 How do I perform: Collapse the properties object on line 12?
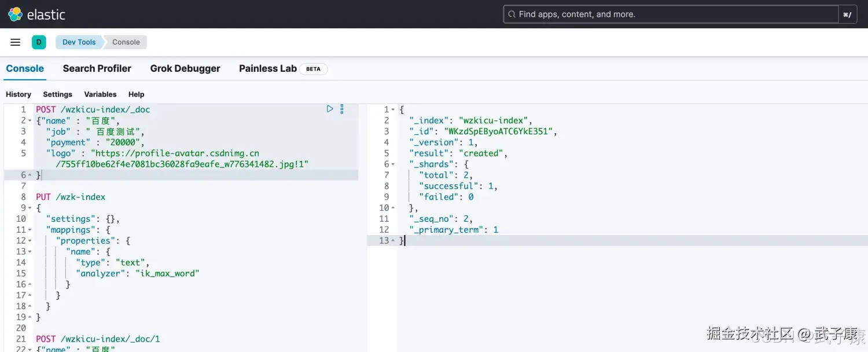pyautogui.click(x=30, y=240)
